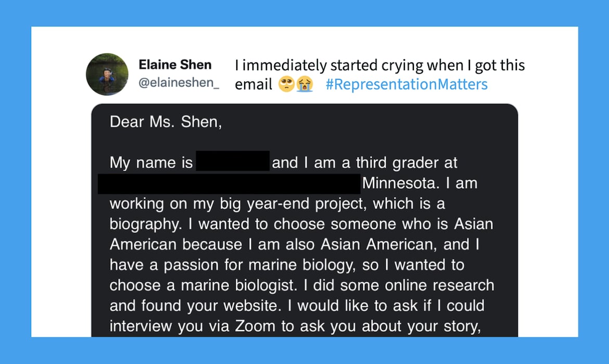Click the @elaineshen_ handle

tap(179, 83)
